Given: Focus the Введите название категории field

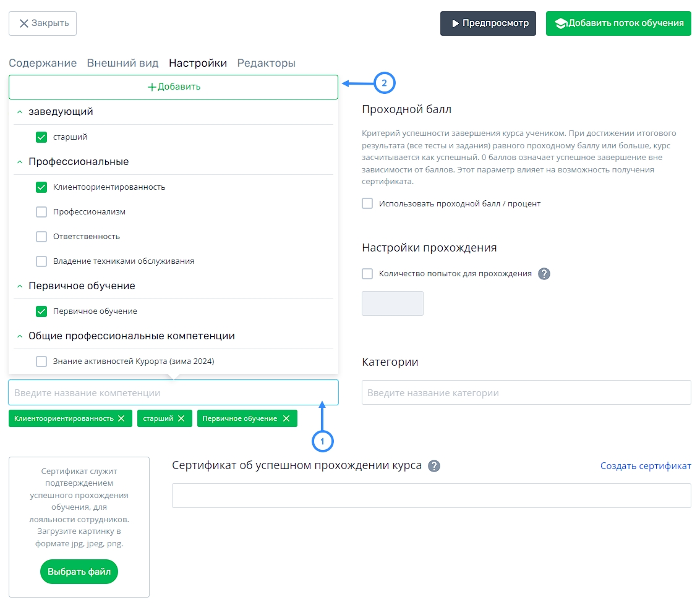Looking at the screenshot, I should click(526, 392).
